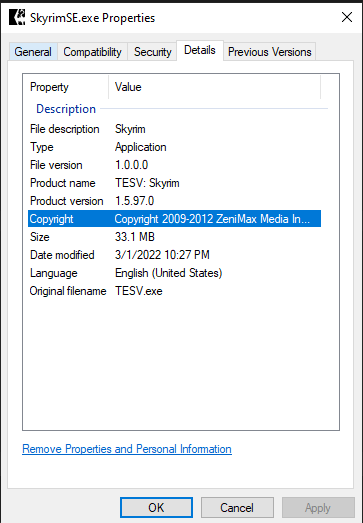Click the greyed-out Apply button
Screen dimensions: 363x523
click(318, 508)
